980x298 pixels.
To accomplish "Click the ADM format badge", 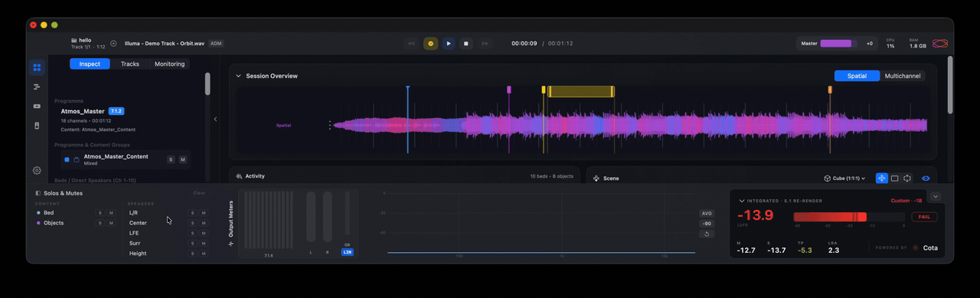I will pyautogui.click(x=216, y=44).
